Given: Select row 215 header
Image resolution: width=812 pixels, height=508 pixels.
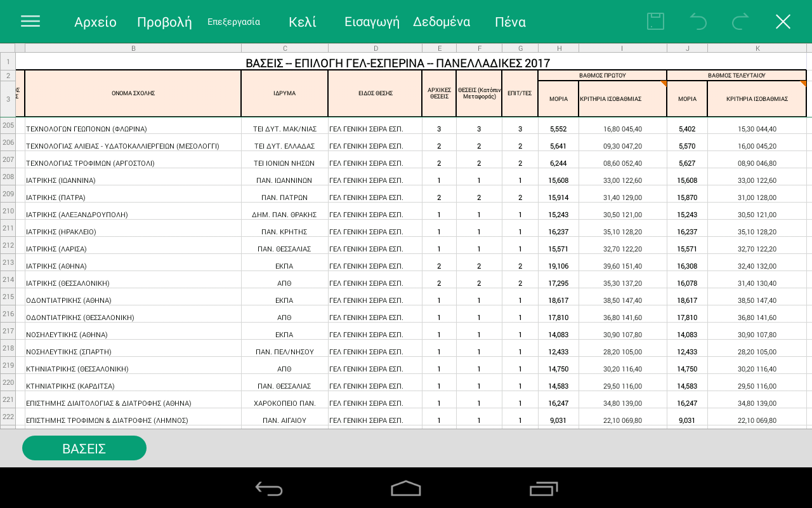Looking at the screenshot, I should point(8,297).
